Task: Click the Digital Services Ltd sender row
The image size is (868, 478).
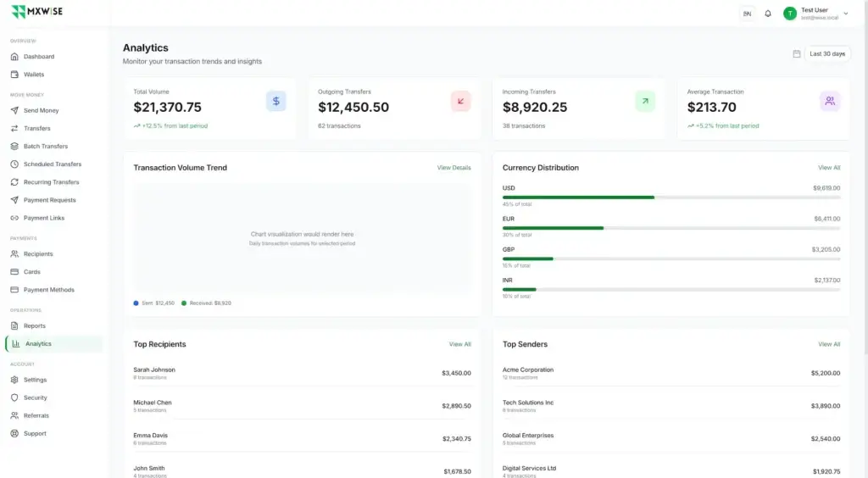Action: (x=671, y=471)
